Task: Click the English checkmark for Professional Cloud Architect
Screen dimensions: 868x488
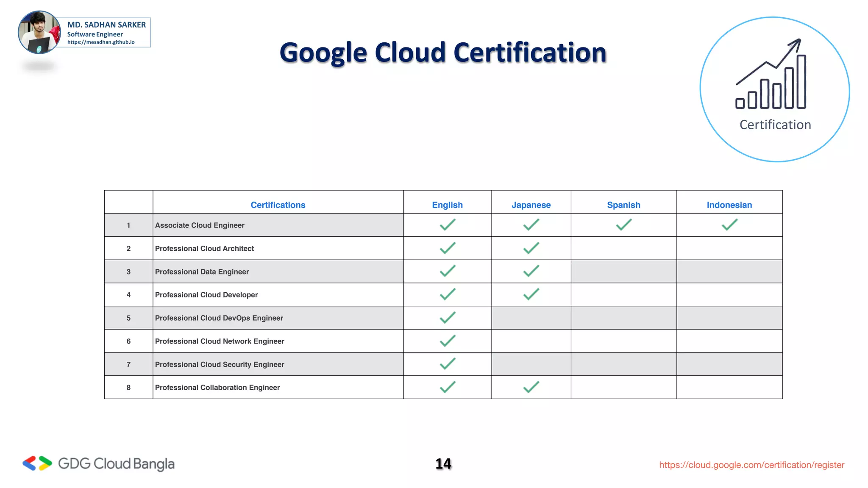Action: tap(448, 248)
